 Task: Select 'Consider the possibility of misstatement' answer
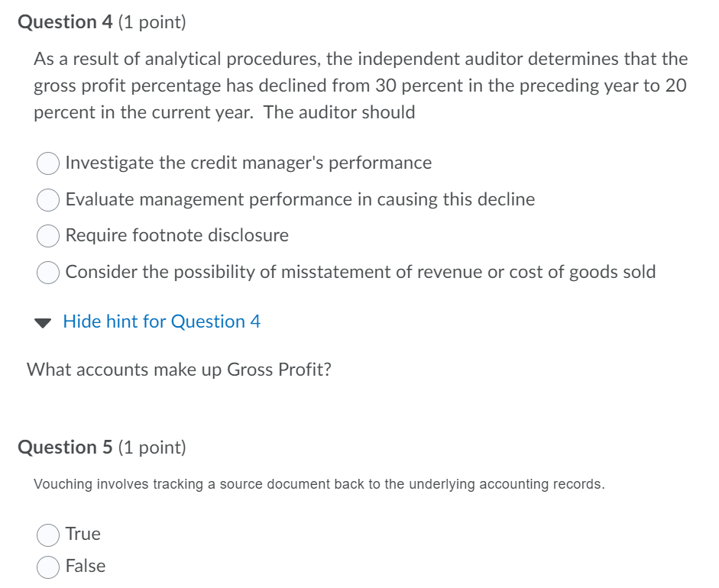click(48, 272)
